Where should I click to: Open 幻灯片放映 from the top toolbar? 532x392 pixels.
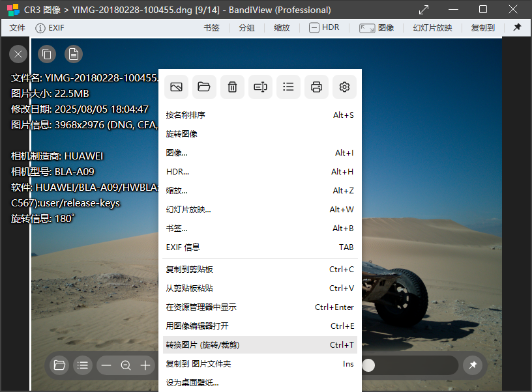click(x=432, y=27)
